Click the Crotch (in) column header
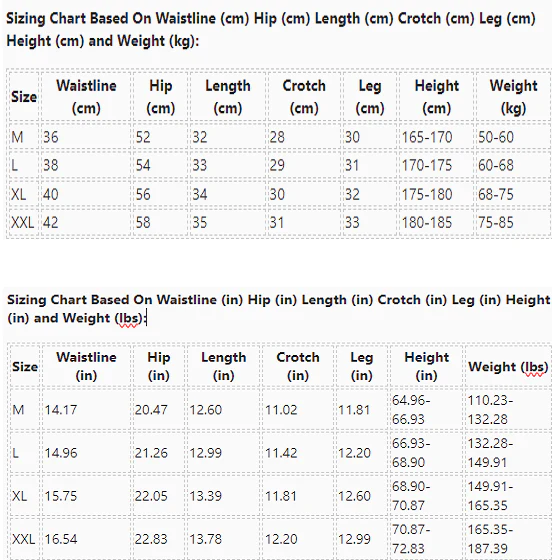The height and width of the screenshot is (560, 552). tap(298, 366)
